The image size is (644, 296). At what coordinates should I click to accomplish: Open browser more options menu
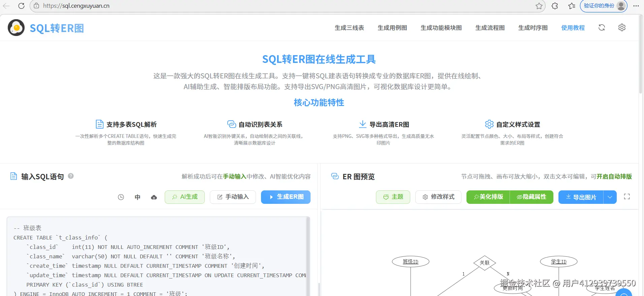pyautogui.click(x=636, y=6)
